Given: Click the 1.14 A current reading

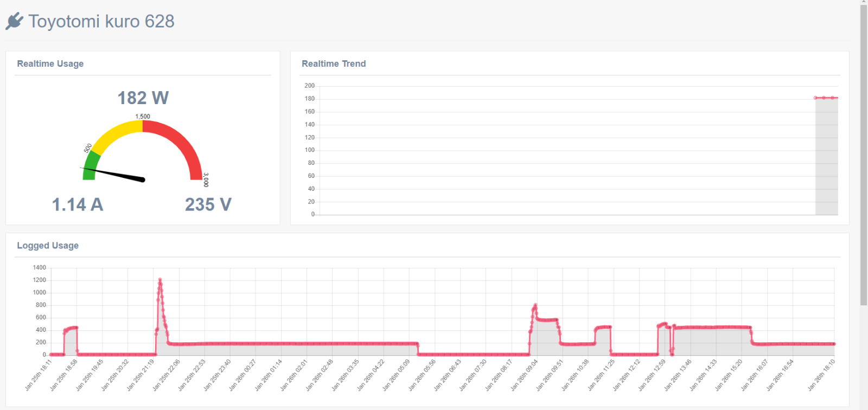Looking at the screenshot, I should [x=78, y=204].
